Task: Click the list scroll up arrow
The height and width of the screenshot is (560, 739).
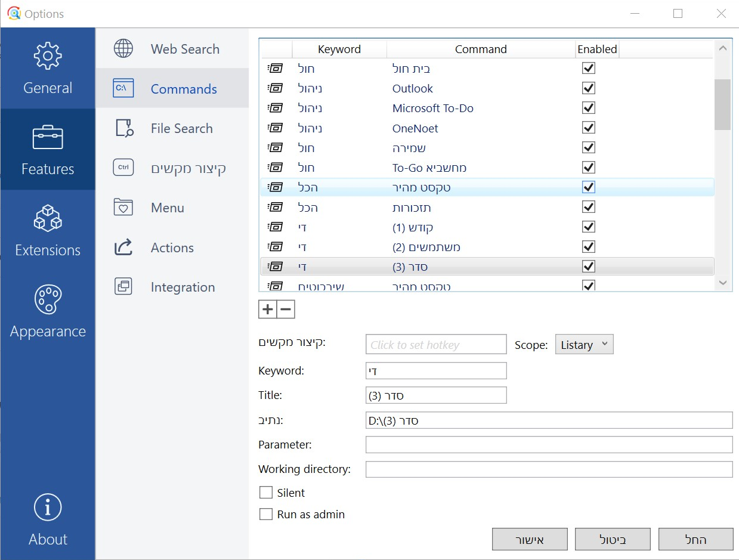Action: tap(723, 48)
